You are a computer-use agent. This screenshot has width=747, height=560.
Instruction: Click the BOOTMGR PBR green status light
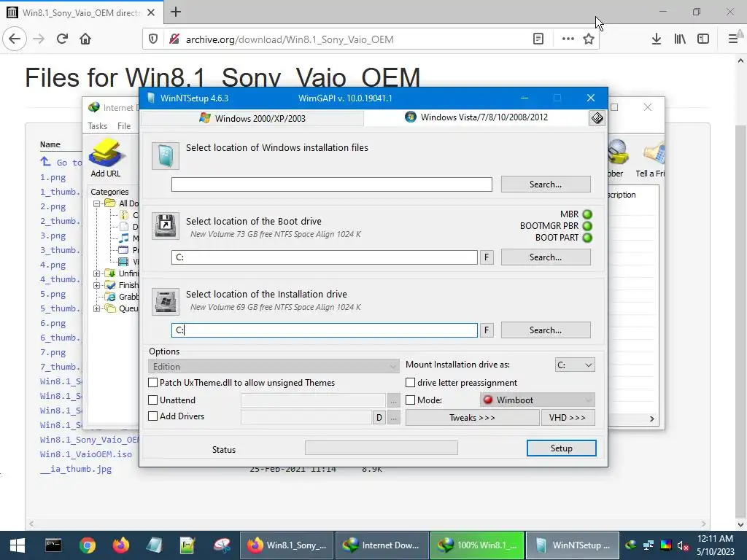click(x=587, y=226)
